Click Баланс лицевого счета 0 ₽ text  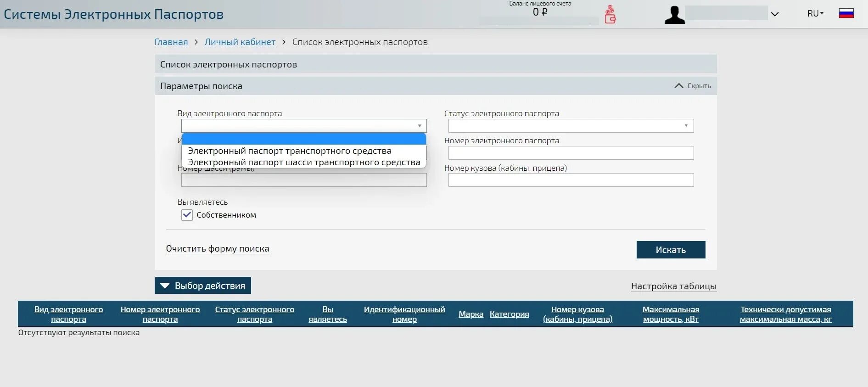(540, 9)
